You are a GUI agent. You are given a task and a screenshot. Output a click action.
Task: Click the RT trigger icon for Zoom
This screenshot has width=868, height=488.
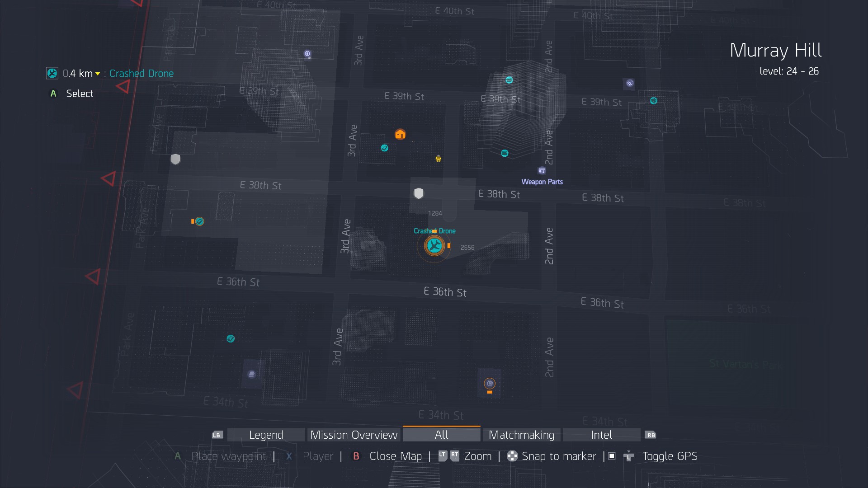pyautogui.click(x=455, y=456)
